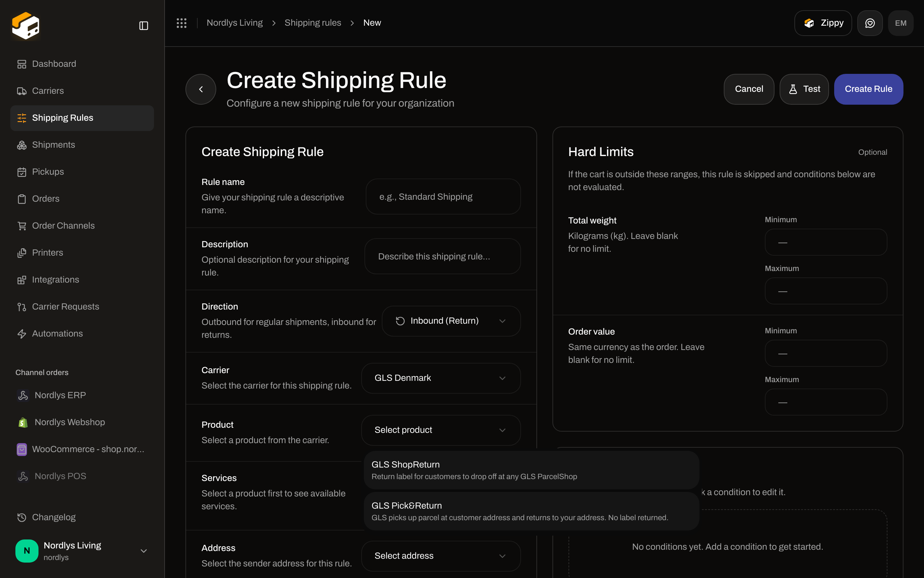Open the Select address dropdown
Viewport: 924px width, 578px height.
[x=441, y=556]
